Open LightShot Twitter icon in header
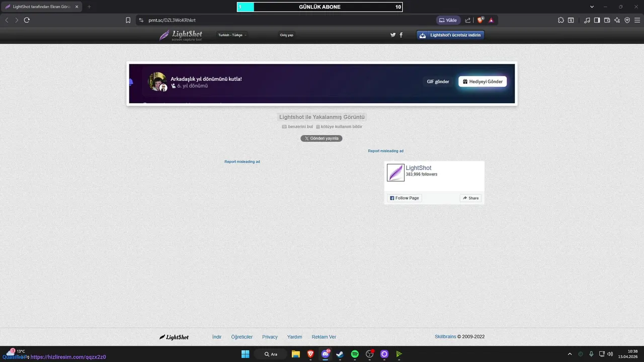This screenshot has height=362, width=644. coord(393,35)
